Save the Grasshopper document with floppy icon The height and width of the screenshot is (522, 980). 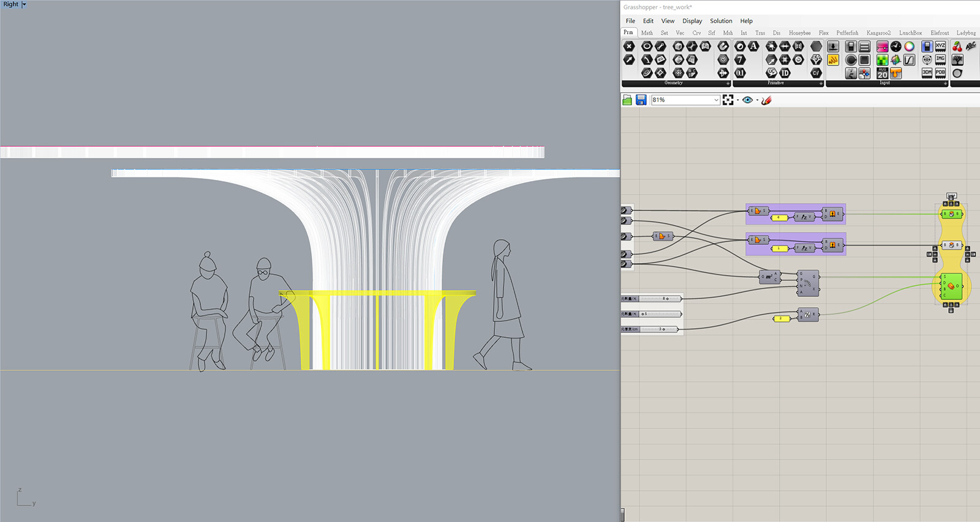(641, 100)
